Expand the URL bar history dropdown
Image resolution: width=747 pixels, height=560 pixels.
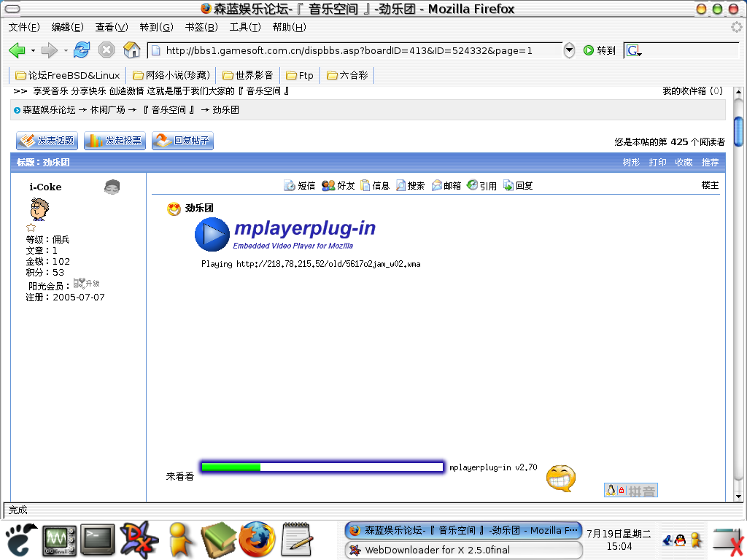tap(569, 50)
